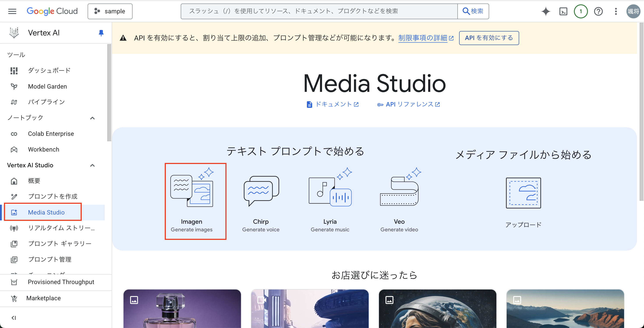Collapse the Vertex AI Studio section
The image size is (644, 328).
pos(92,165)
